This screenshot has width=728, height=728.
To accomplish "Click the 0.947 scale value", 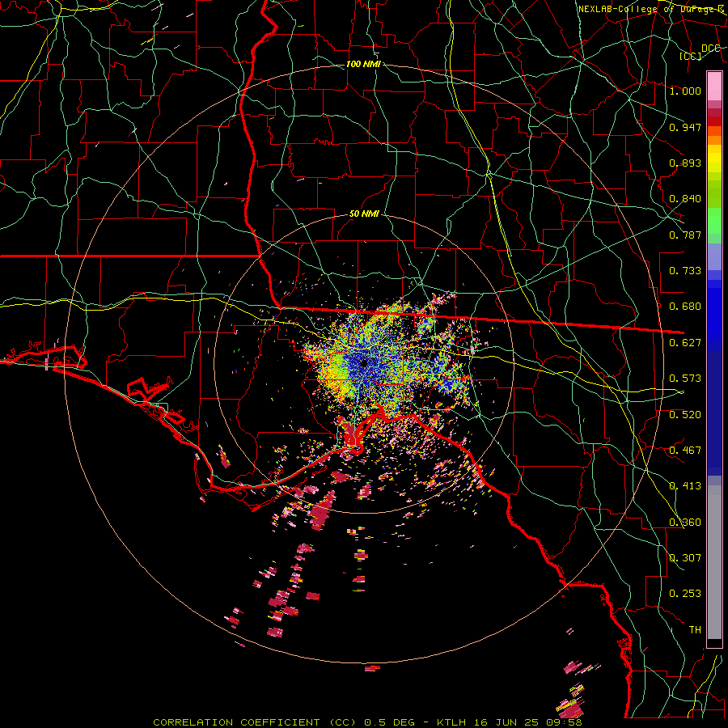I will point(685,127).
